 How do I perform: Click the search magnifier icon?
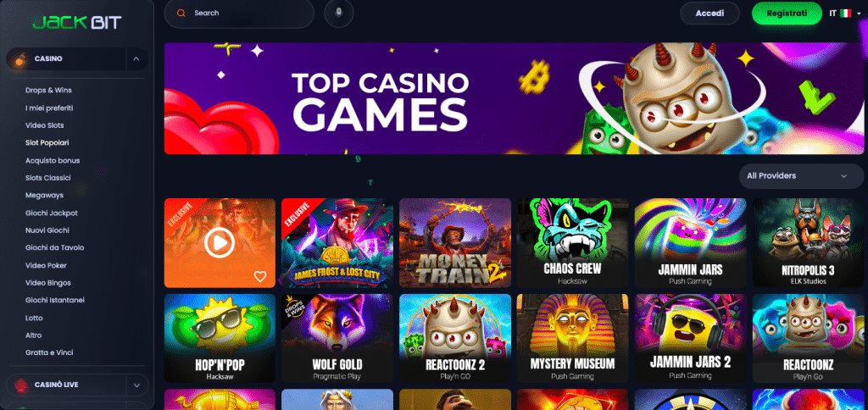tap(181, 14)
